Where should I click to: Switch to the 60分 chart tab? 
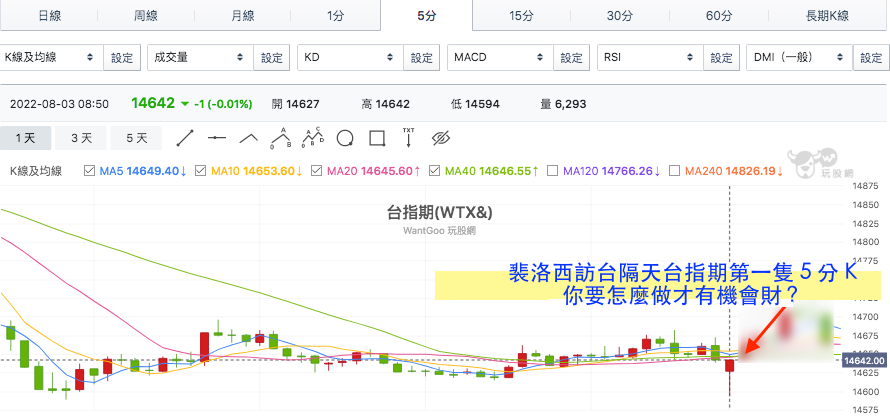tap(719, 16)
